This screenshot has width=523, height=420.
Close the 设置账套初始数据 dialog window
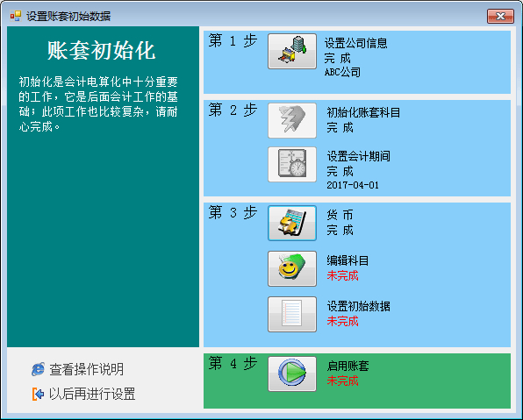point(500,16)
